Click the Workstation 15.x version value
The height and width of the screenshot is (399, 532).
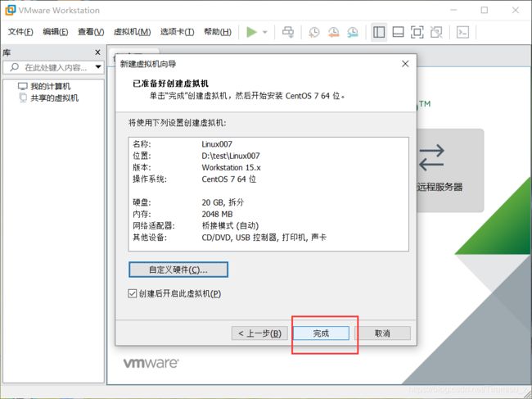(x=231, y=168)
